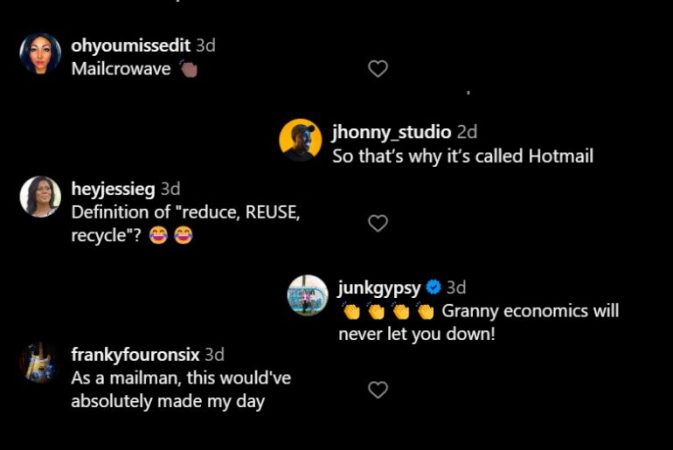The height and width of the screenshot is (450, 673).
Task: Click the 3d timestamp beside junkgypsy
Action: point(456,287)
